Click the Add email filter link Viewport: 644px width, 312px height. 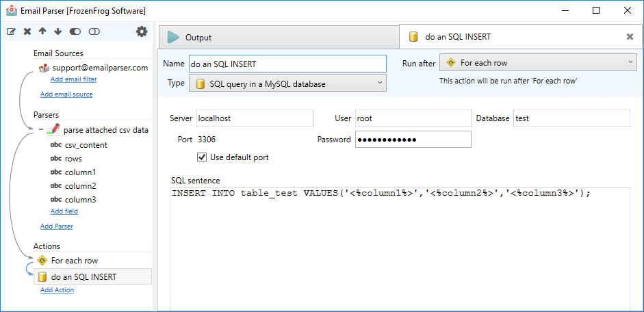[x=73, y=79]
